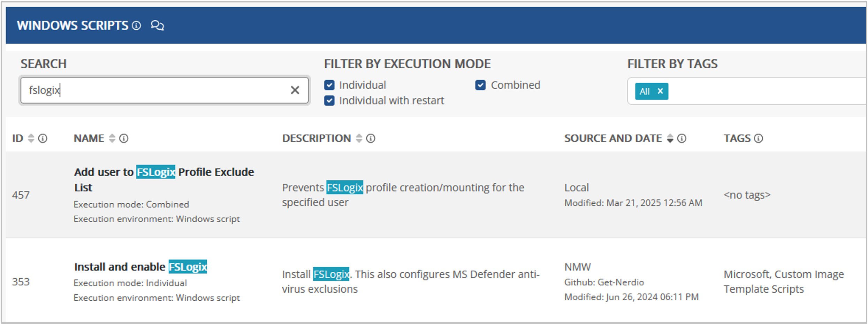Image resolution: width=868 pixels, height=324 pixels.
Task: Click info icon beside Source and Date
Action: [x=682, y=138]
